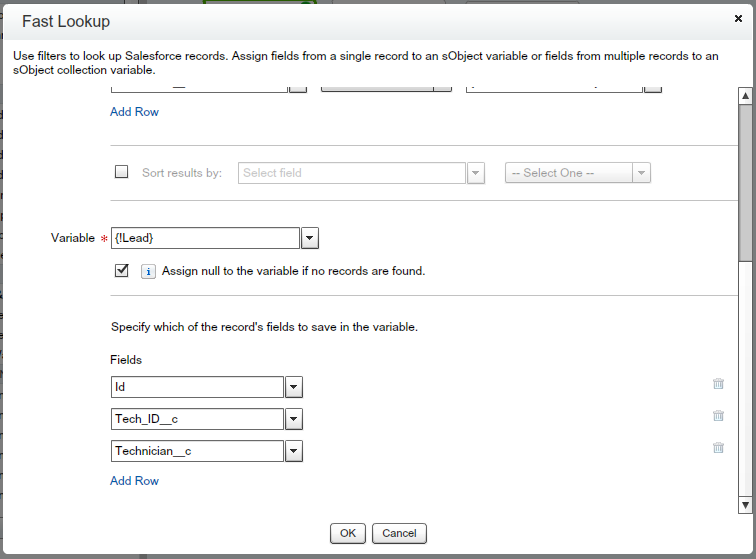Expand the Technician__c field dropdown

[x=294, y=451]
